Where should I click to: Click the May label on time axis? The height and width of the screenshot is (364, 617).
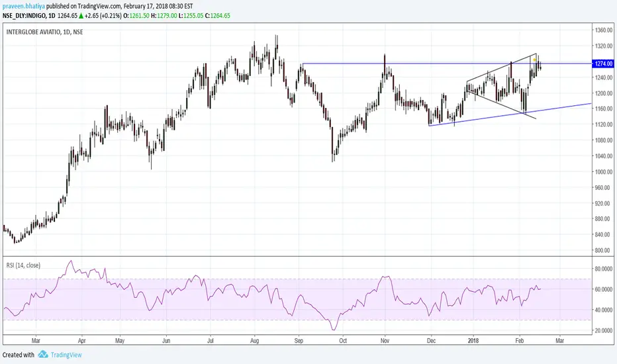coord(120,341)
